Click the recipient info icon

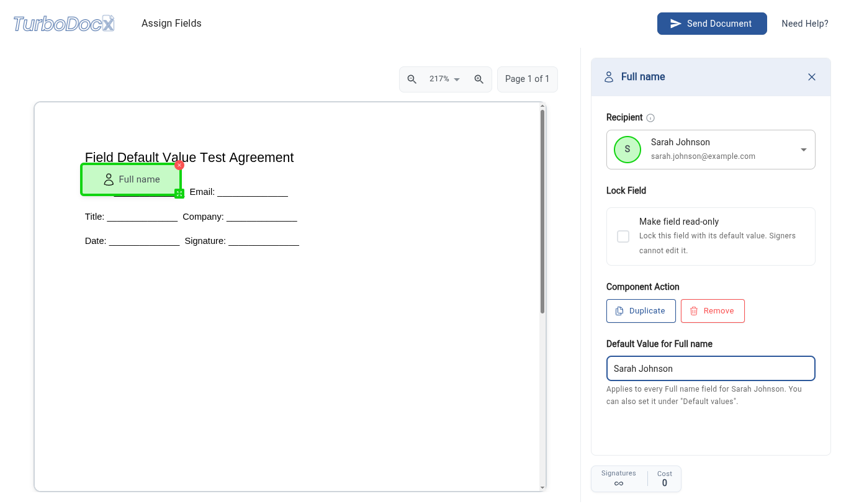650,118
